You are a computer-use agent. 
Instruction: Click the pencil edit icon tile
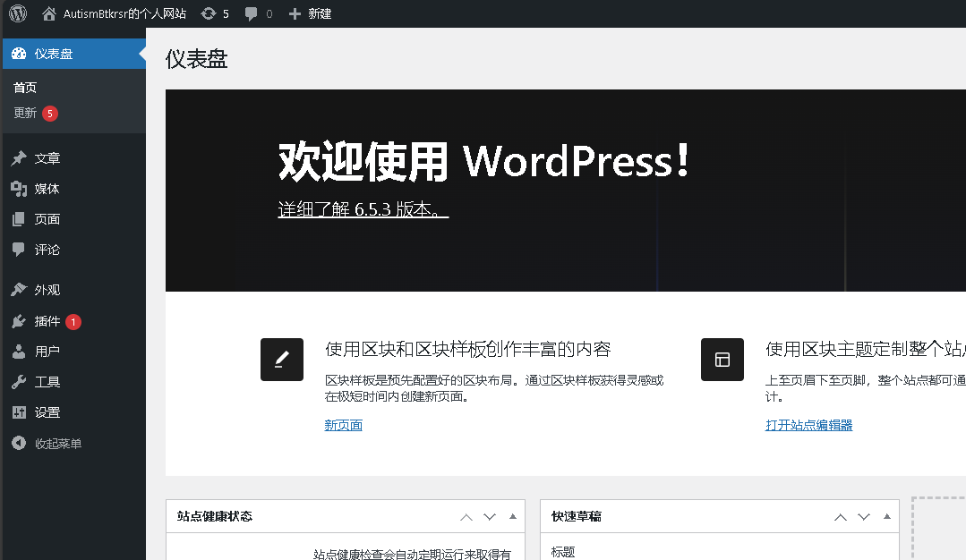click(x=281, y=360)
